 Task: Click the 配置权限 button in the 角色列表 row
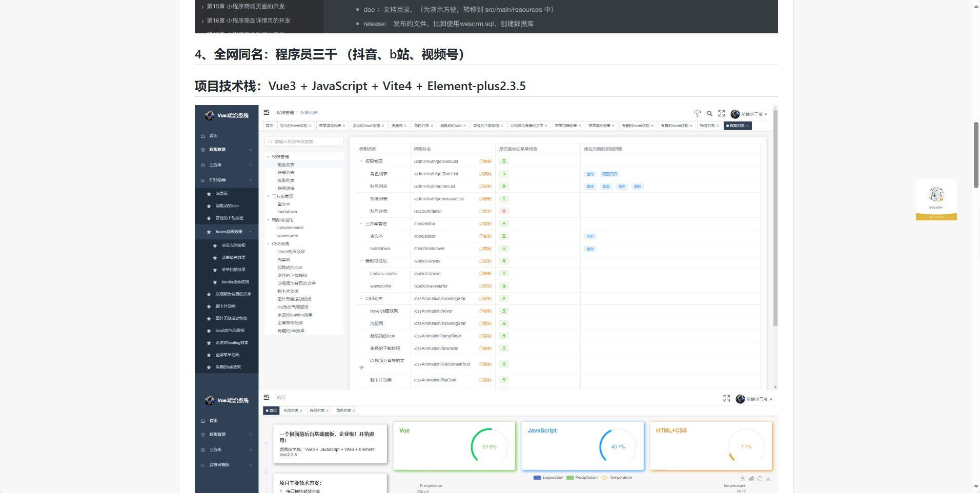tap(609, 174)
